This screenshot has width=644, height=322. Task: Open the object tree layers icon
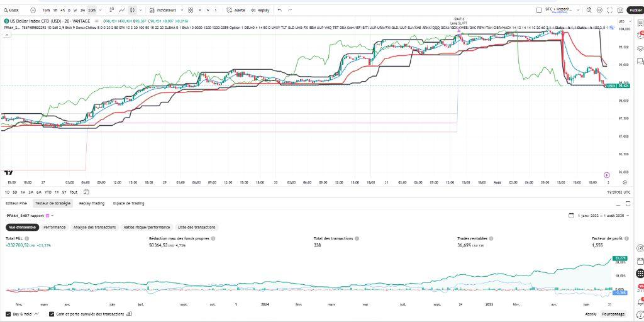tap(640, 48)
